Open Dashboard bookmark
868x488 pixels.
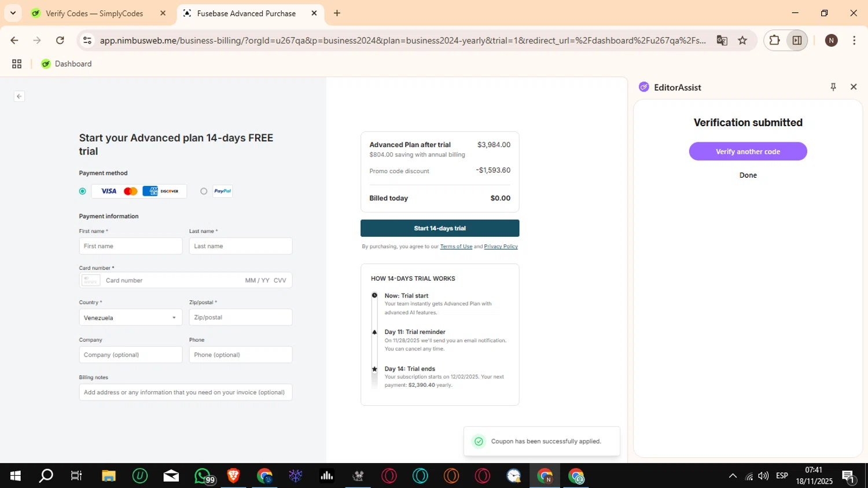(x=67, y=64)
